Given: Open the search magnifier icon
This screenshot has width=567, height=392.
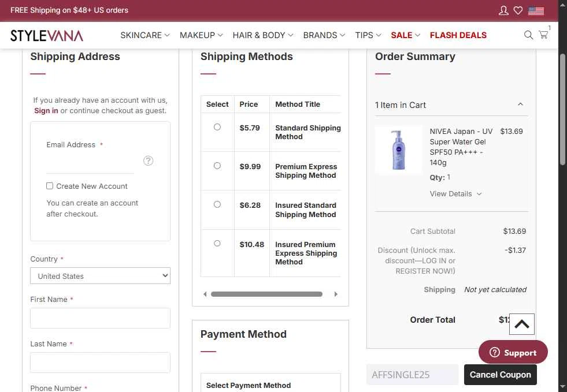Looking at the screenshot, I should tap(528, 35).
